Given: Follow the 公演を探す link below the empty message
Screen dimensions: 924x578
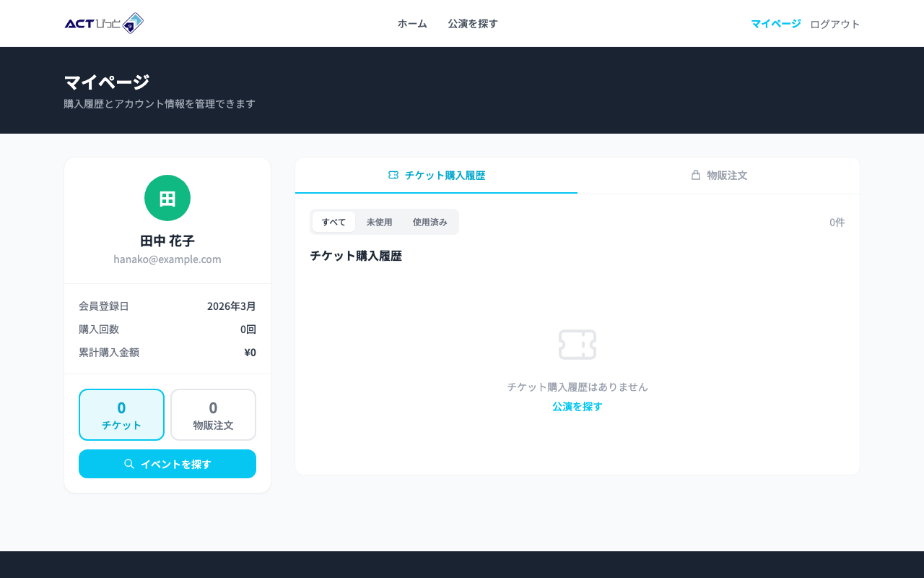Looking at the screenshot, I should click(x=576, y=407).
